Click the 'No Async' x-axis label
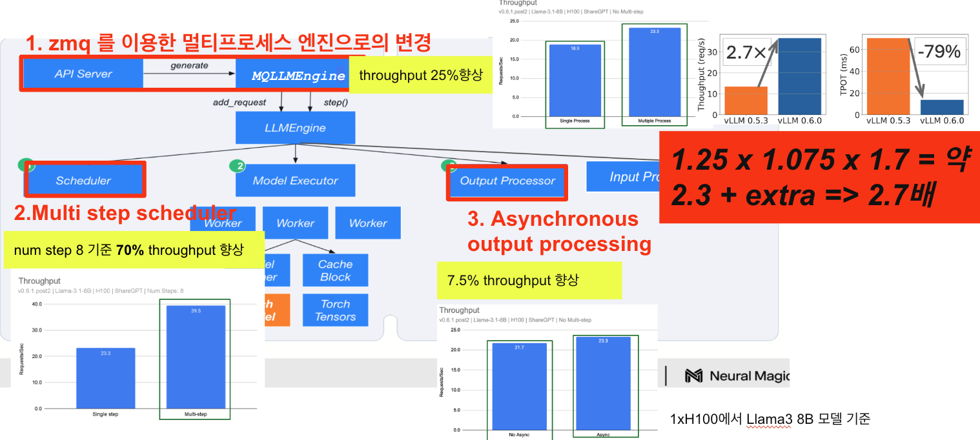 (519, 435)
